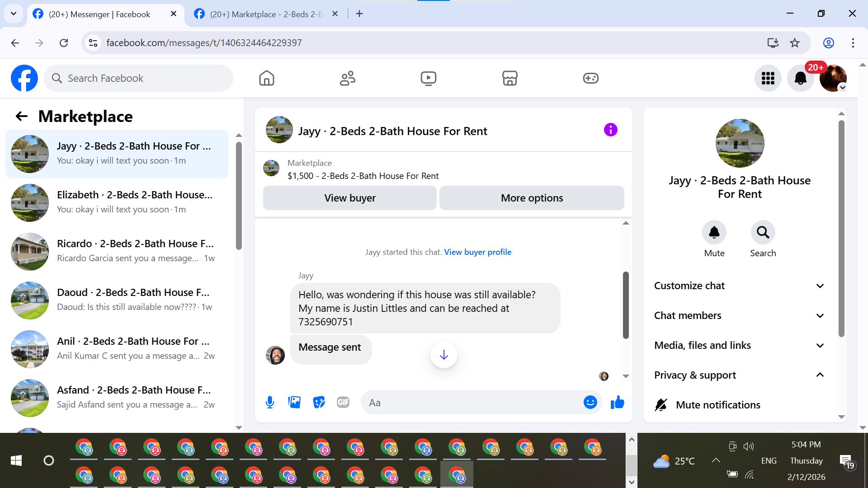The image size is (868, 488).
Task: Click the conversation list scrollbar thumb
Action: click(239, 196)
